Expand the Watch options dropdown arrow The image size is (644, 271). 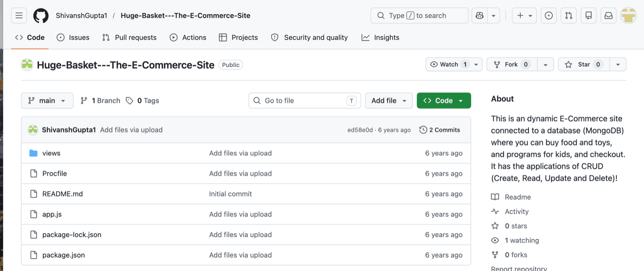[x=476, y=65]
